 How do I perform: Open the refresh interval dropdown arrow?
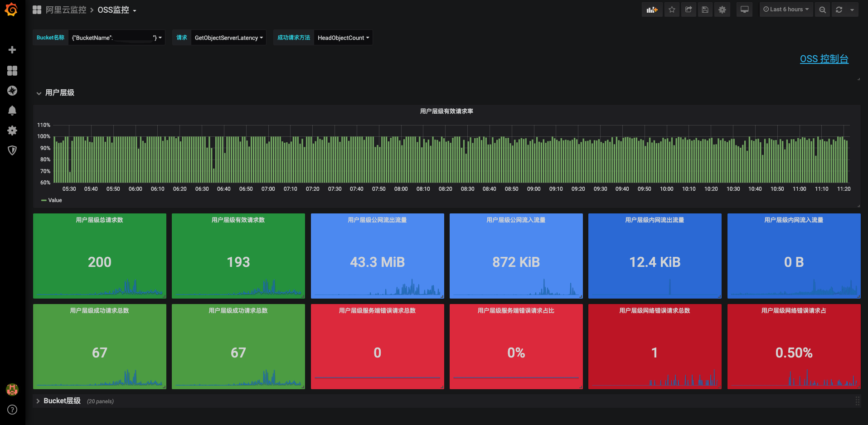pos(852,10)
